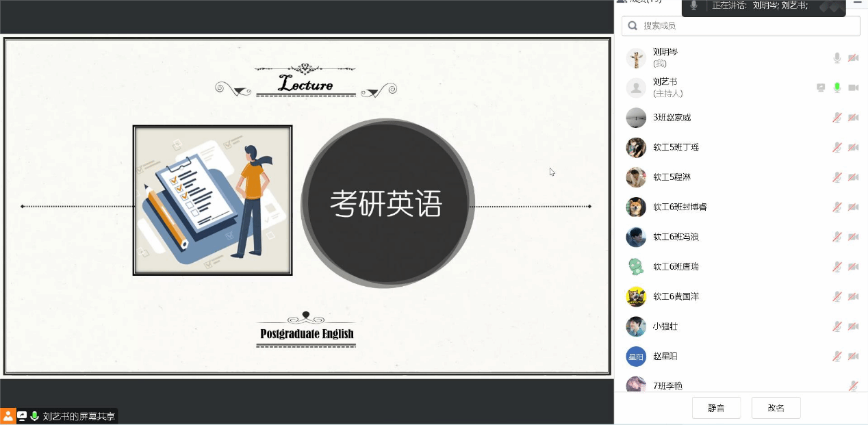This screenshot has width=868, height=425.
Task: Click screen sharing icon in bottom status label
Action: click(22, 416)
